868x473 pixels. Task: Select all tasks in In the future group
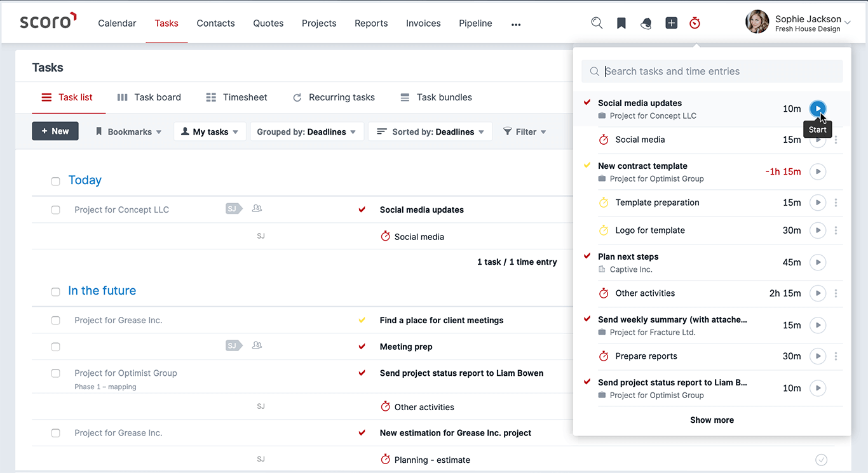point(56,292)
